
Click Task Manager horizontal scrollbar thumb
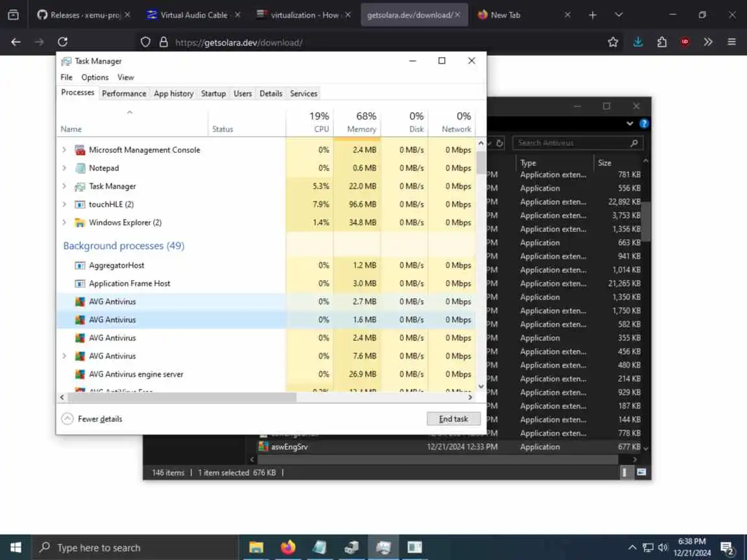point(182,397)
